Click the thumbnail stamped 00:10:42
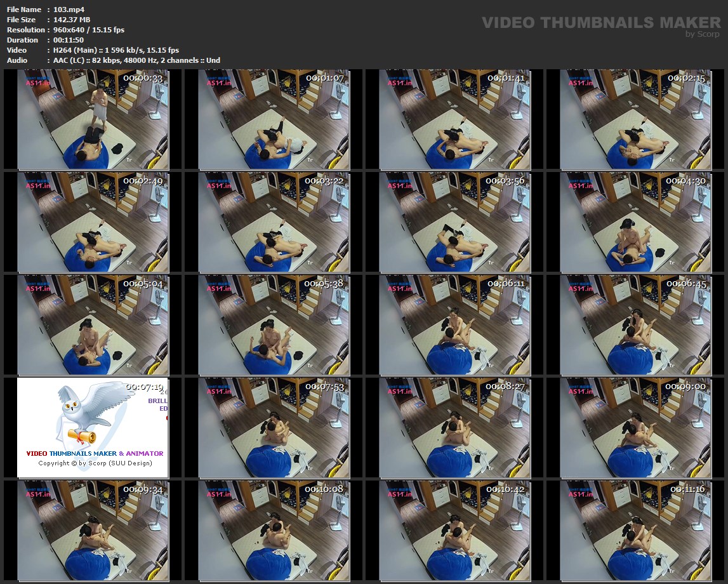The width and height of the screenshot is (728, 584). pos(454,530)
